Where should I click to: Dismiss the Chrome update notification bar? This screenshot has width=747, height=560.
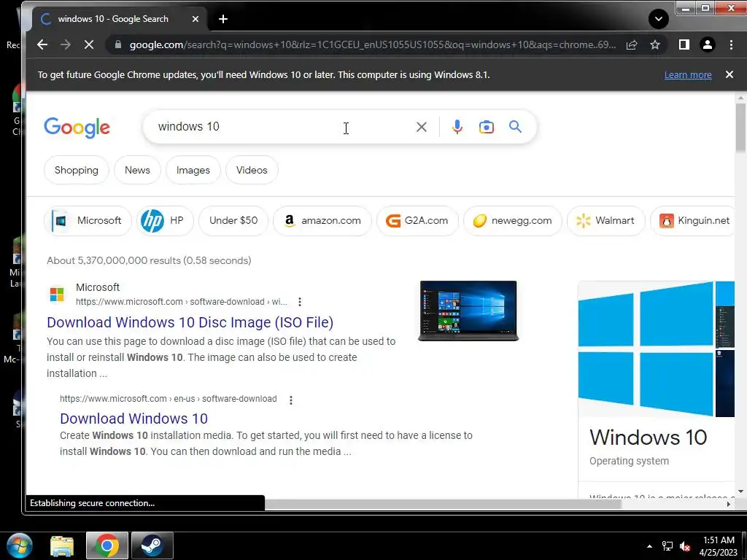729,74
